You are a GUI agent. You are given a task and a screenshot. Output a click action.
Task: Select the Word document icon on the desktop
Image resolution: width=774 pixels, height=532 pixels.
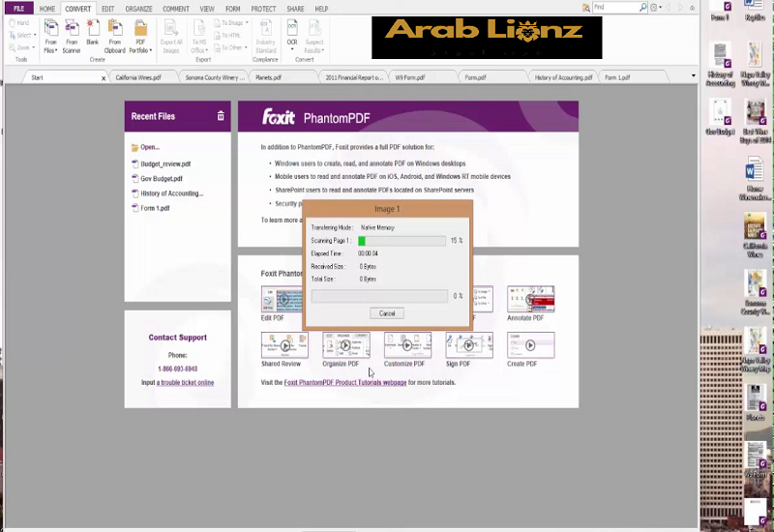click(755, 178)
